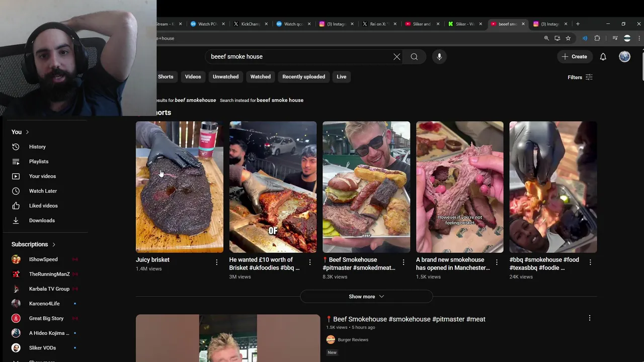Open options menu for Manchester smokehouse short
644x362 pixels.
497,262
